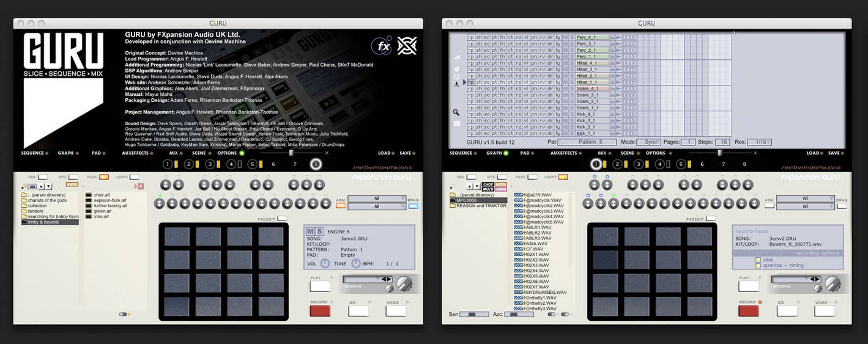The image size is (868, 344).
Task: Open the upper nil dropdown in right window
Action: pos(805,199)
